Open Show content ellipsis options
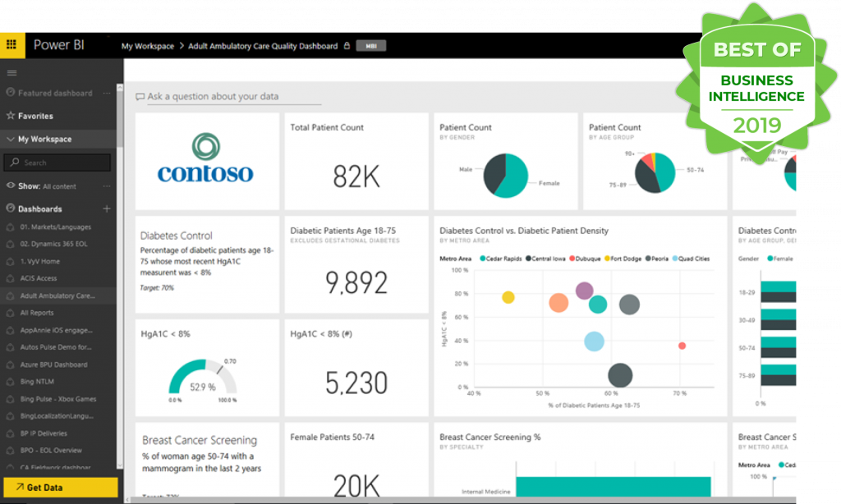The height and width of the screenshot is (504, 841). coord(107,186)
